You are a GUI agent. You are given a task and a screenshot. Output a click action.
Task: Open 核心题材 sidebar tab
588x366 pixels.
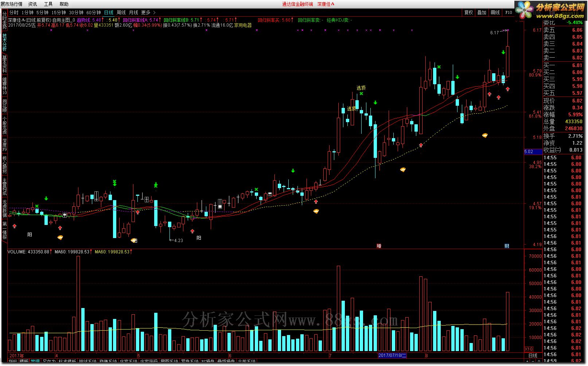4,165
